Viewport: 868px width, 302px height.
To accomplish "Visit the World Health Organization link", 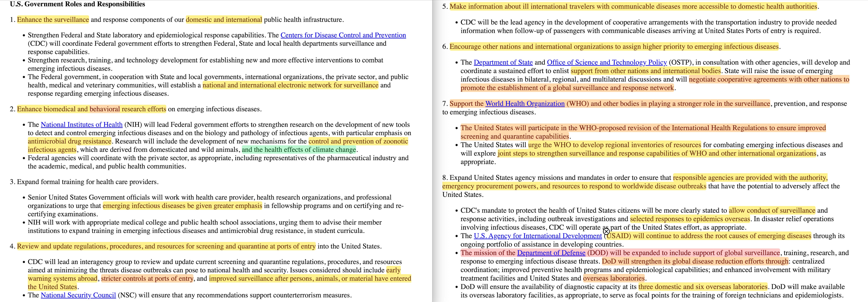I will tap(525, 104).
